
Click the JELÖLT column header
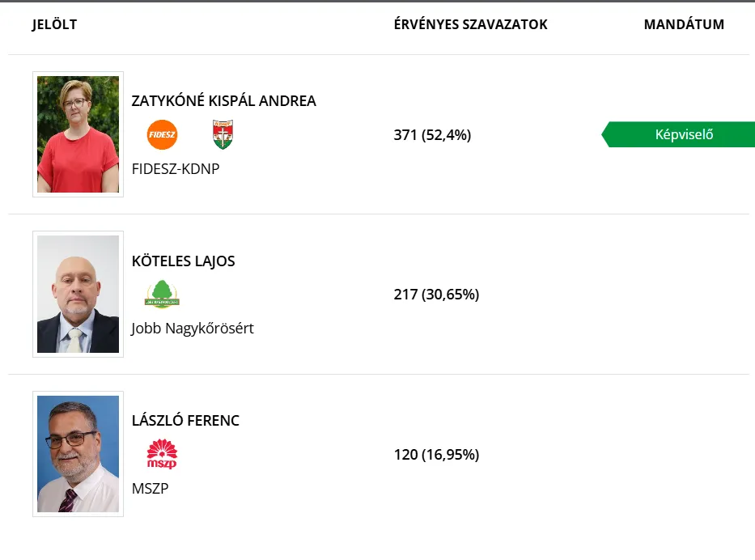[54, 24]
